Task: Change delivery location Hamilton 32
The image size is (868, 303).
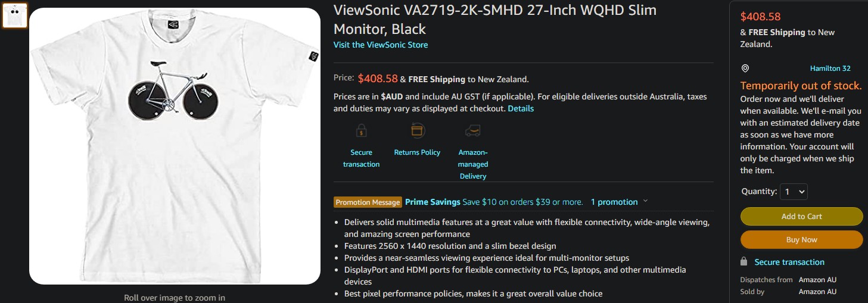Action: pos(830,68)
